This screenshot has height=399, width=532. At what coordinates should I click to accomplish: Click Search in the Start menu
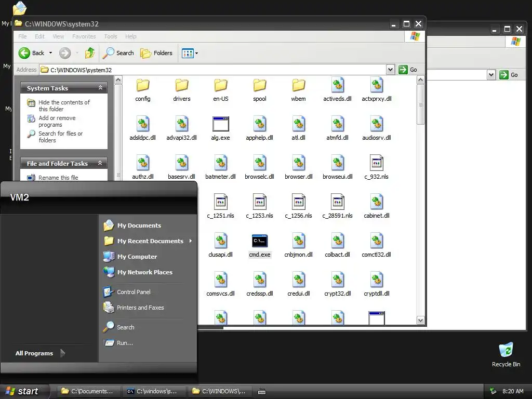pyautogui.click(x=126, y=327)
